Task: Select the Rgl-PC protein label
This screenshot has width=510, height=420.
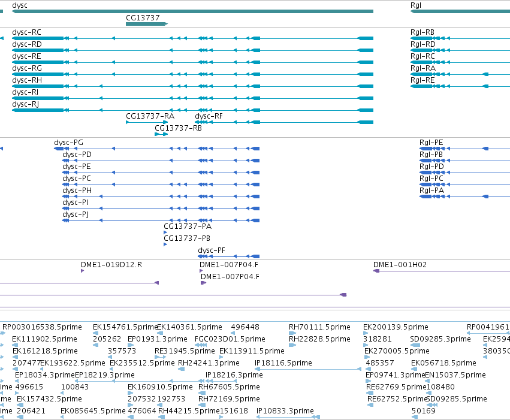Action: pos(431,179)
